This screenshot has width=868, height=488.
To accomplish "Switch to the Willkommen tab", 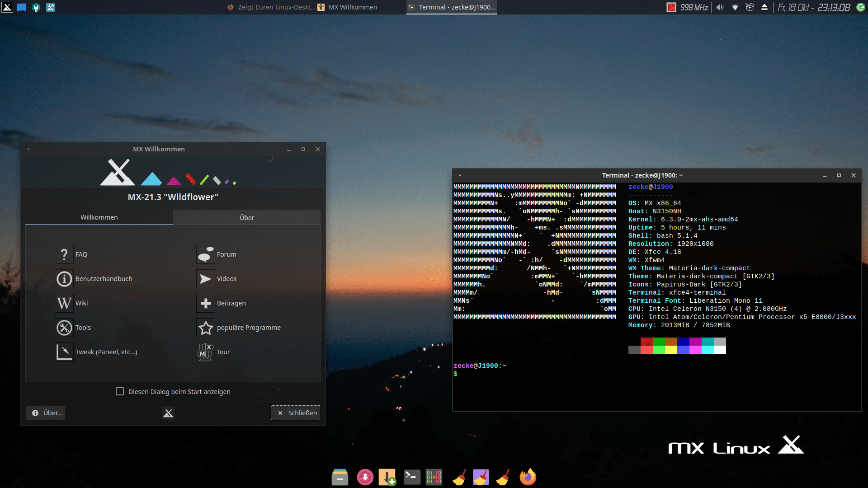I will pos(99,217).
